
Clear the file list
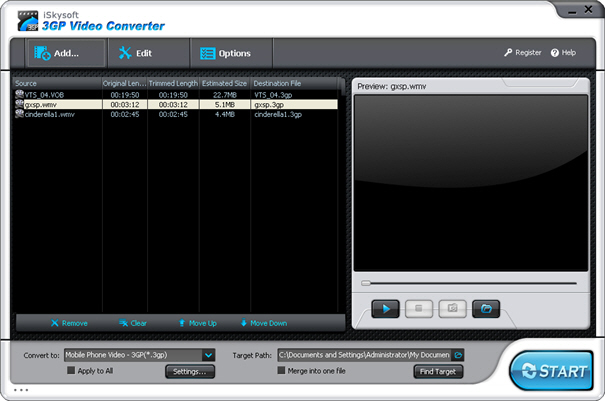tap(133, 323)
